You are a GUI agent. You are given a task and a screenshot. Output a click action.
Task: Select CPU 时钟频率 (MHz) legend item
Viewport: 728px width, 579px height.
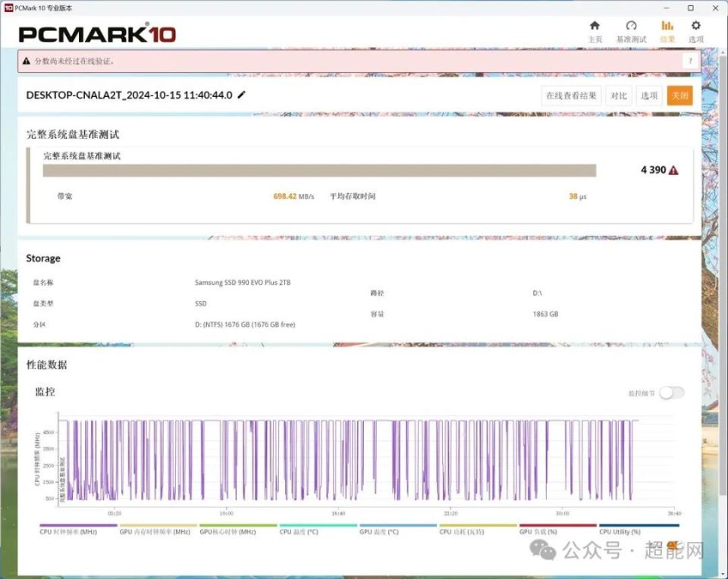78,529
